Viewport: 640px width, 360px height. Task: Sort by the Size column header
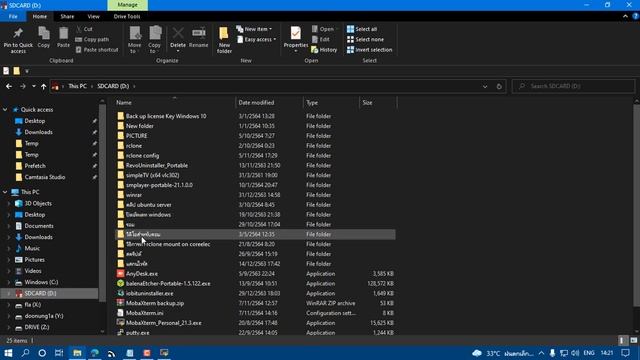(x=378, y=102)
